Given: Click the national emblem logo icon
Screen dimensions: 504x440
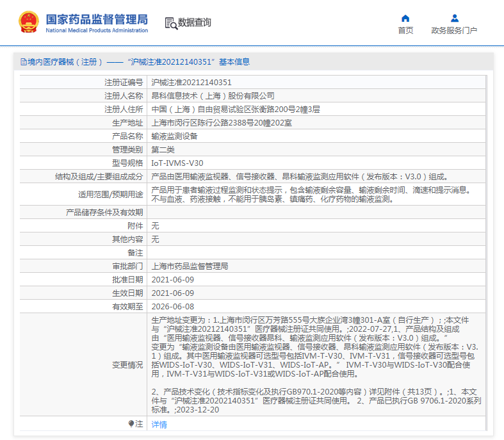Looking at the screenshot, I should pyautogui.click(x=28, y=22).
